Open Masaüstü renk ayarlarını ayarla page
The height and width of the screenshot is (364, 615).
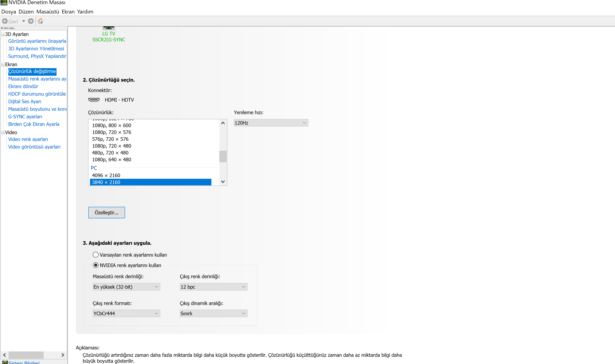pos(37,79)
